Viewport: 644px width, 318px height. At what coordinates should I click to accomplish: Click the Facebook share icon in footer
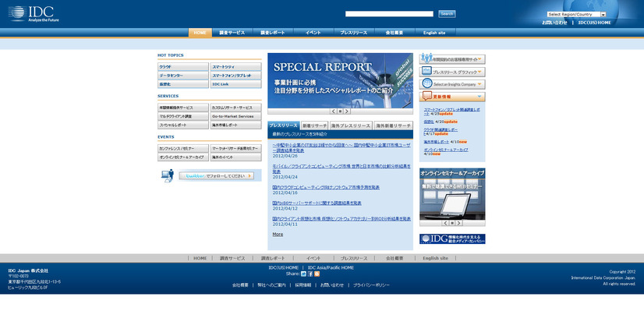coord(310,274)
